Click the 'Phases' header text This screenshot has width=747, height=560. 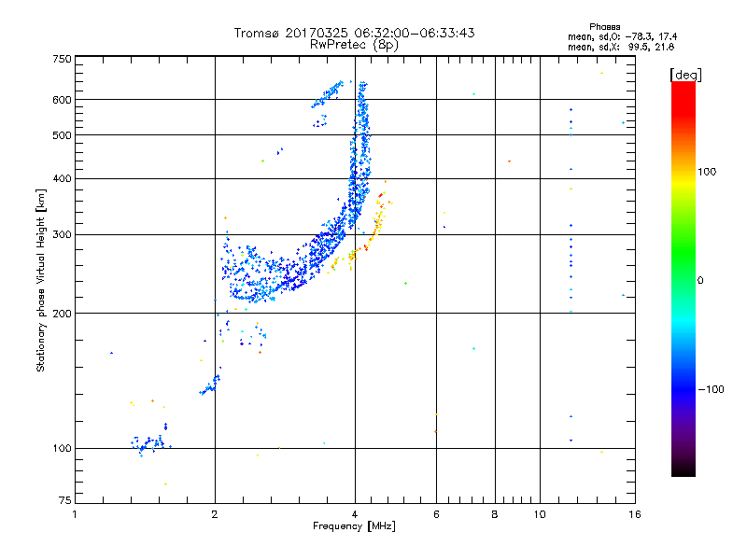604,27
